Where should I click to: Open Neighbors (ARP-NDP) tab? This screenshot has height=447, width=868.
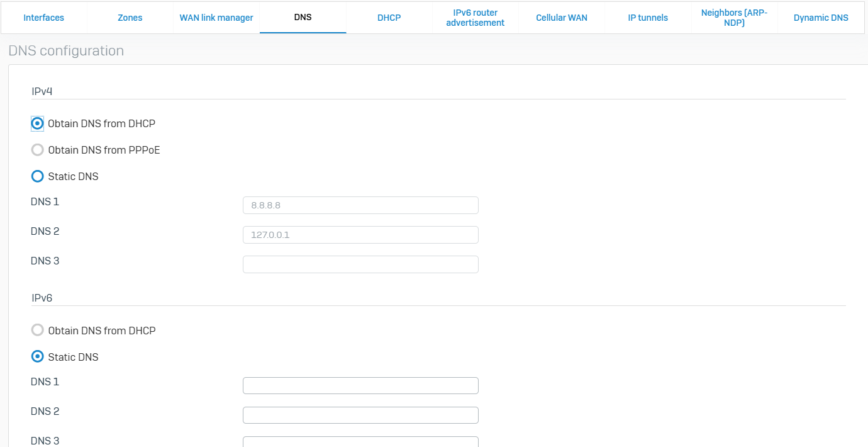coord(734,18)
